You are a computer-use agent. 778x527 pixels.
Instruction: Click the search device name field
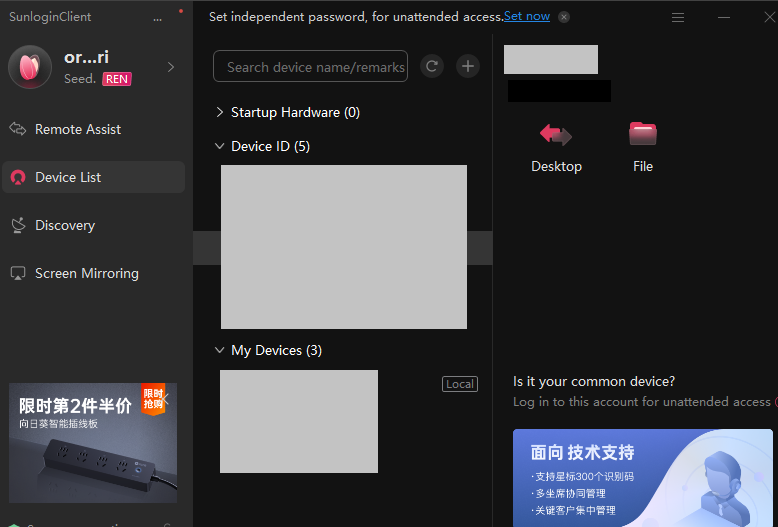click(311, 66)
